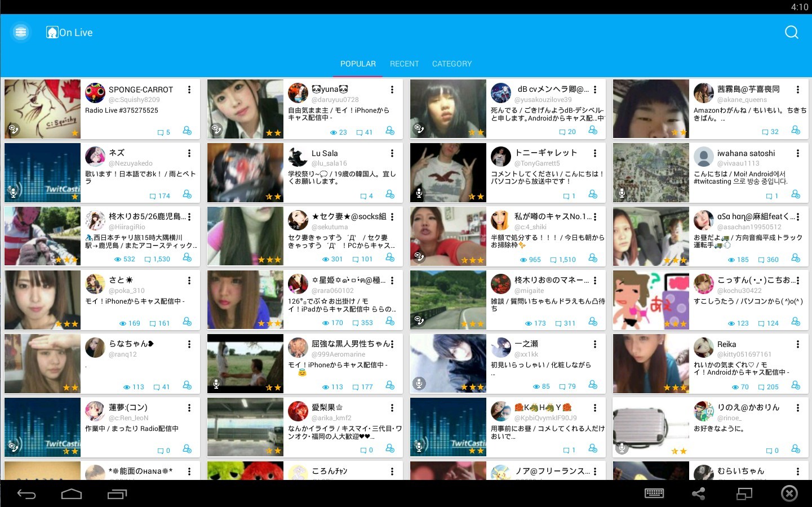Open the @Nezuyakedo username link

131,163
